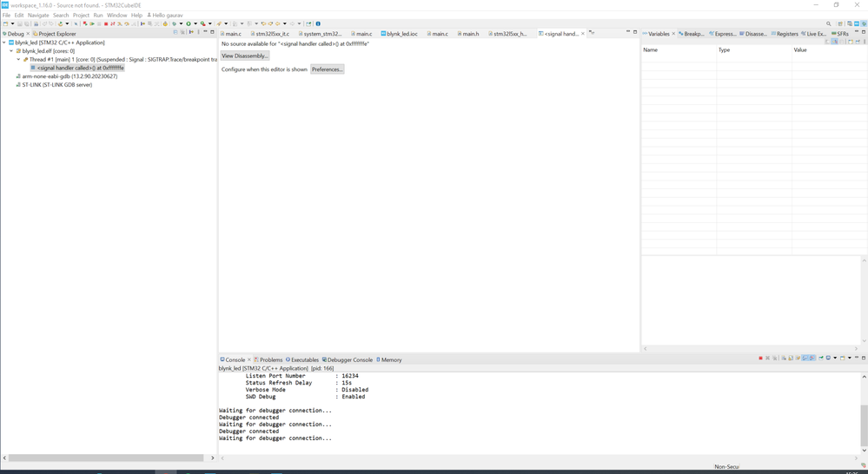Click the Search magnifier icon at top right
The height and width of the screenshot is (474, 868).
(x=829, y=23)
